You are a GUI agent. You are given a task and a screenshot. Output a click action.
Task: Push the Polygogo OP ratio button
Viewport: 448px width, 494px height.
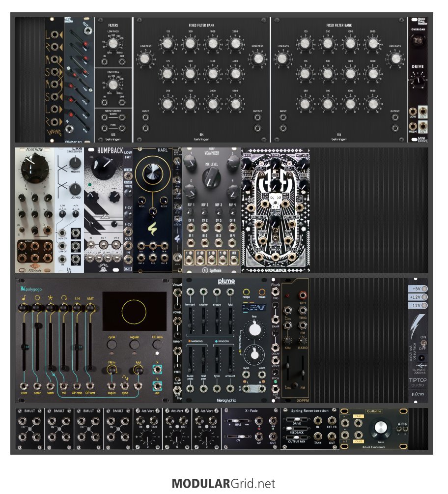point(157,345)
